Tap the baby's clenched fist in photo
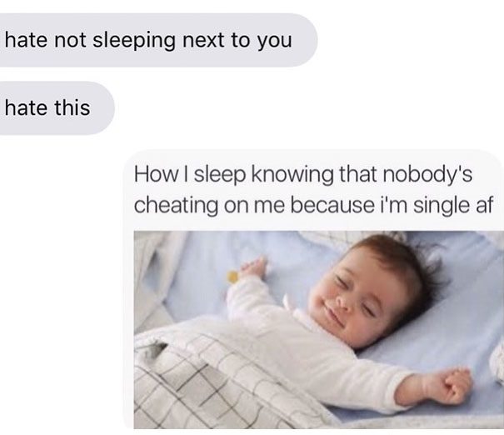This screenshot has width=504, height=435. 457,386
